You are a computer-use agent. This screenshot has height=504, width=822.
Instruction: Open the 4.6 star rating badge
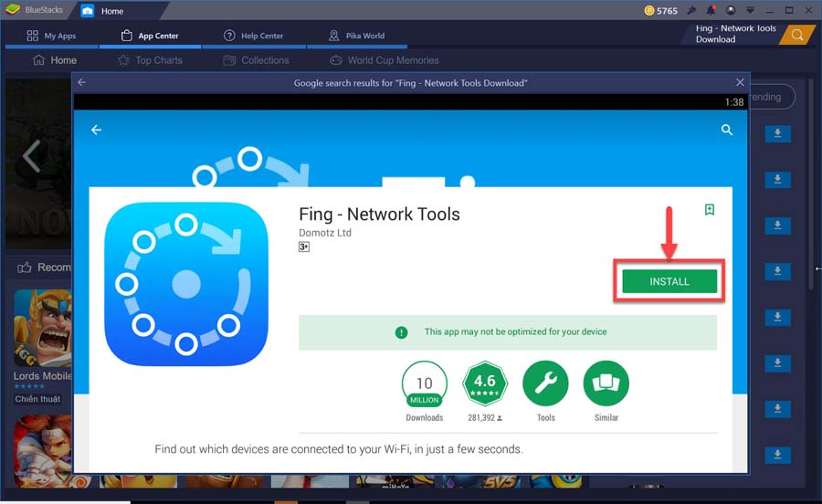pyautogui.click(x=485, y=384)
